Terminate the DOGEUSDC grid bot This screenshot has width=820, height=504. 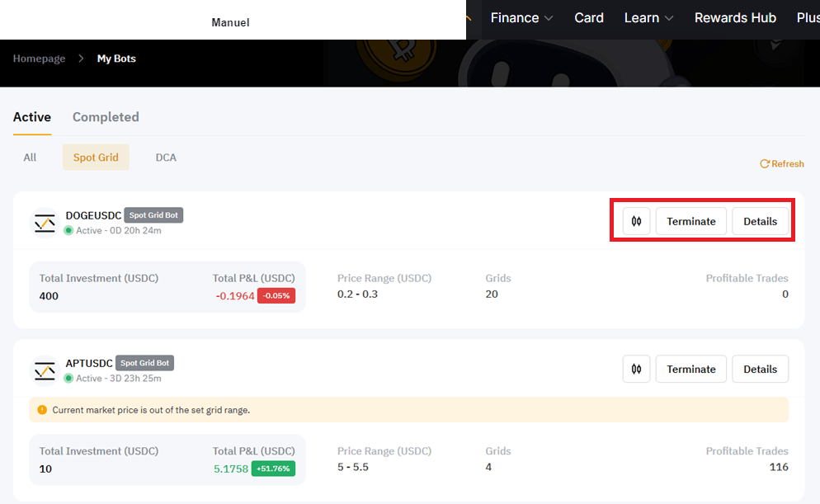coord(691,221)
